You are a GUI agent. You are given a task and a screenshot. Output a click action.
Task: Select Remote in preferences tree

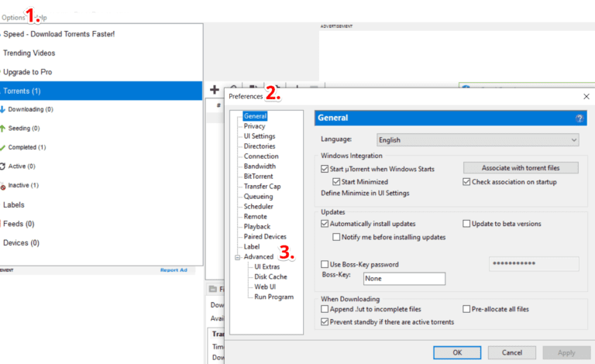tap(256, 217)
